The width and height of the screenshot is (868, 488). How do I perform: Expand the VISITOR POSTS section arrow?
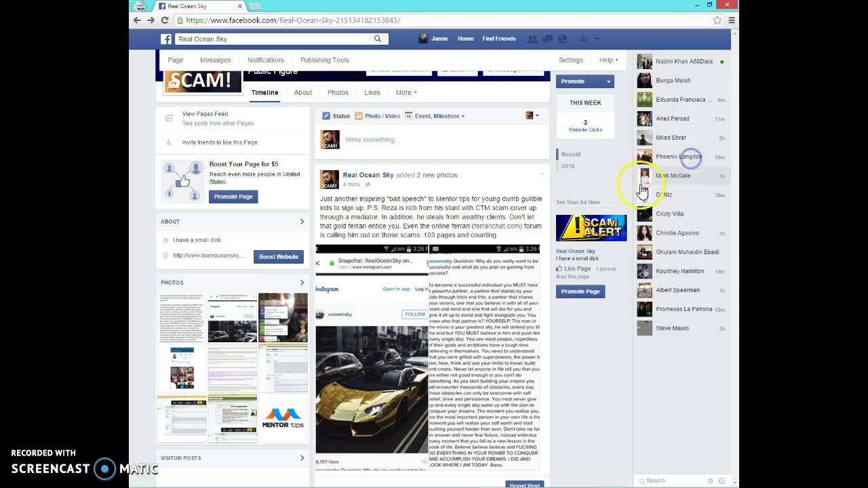tap(302, 458)
